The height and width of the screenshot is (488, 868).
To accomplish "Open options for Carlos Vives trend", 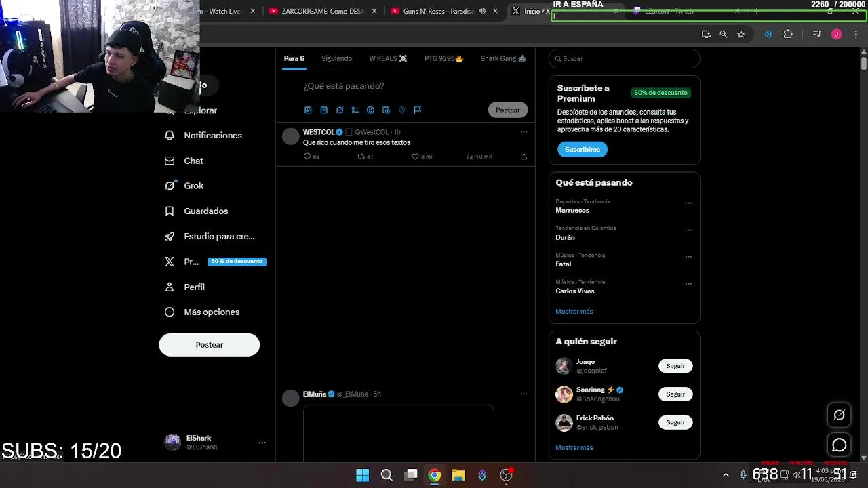I will [688, 283].
